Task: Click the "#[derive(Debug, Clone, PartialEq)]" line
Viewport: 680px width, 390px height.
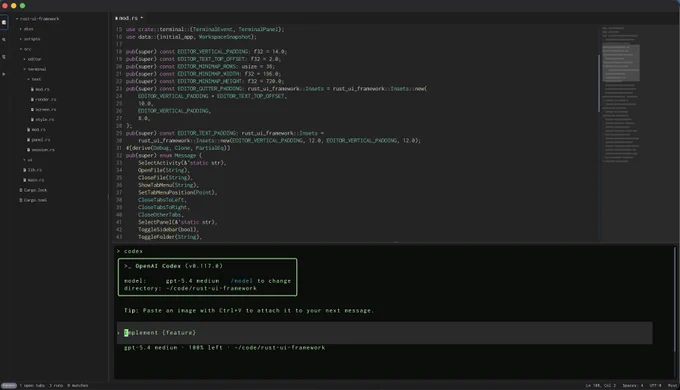Action: pos(178,148)
